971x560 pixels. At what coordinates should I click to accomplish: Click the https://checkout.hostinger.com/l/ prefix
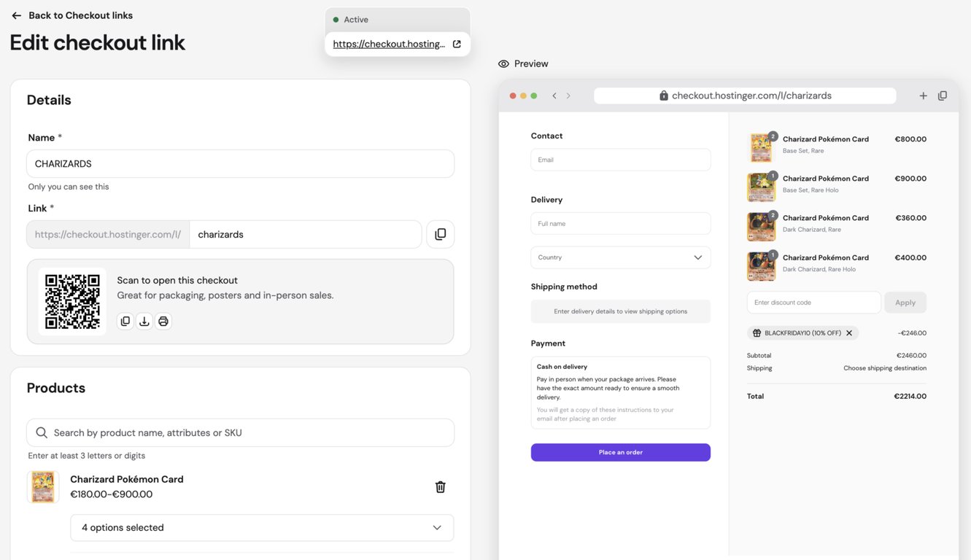[108, 234]
